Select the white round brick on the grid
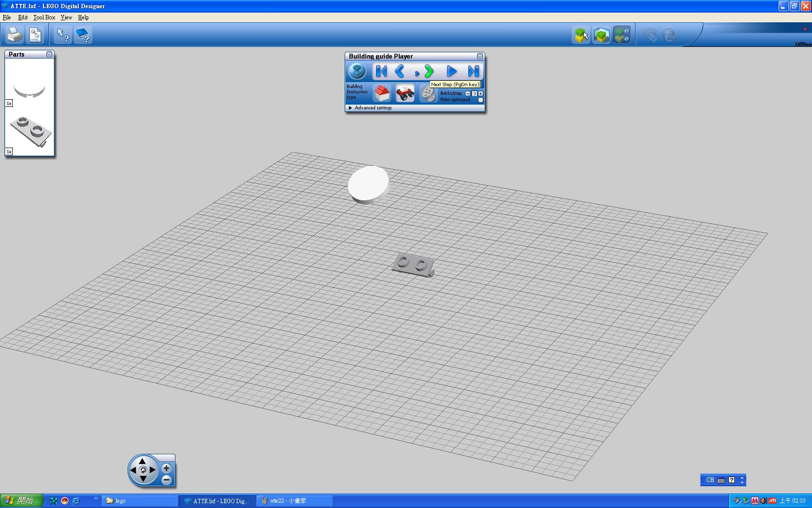The width and height of the screenshot is (812, 508). coord(368,184)
